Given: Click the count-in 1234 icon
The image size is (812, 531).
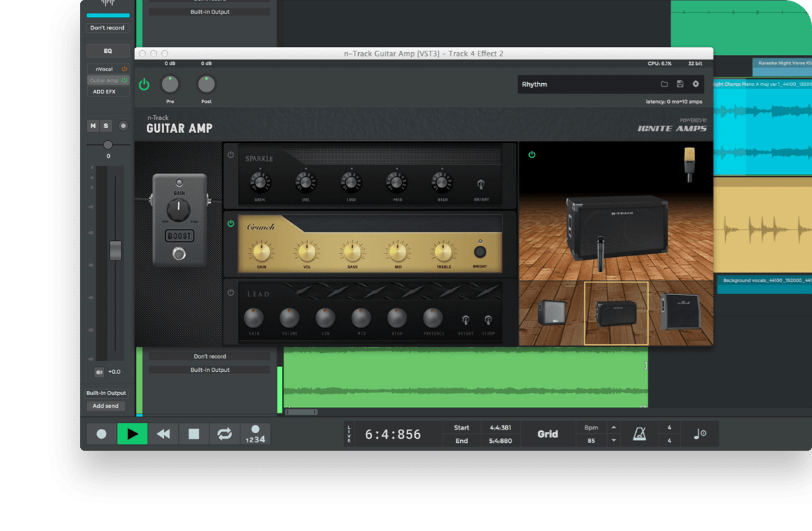Looking at the screenshot, I should [255, 434].
